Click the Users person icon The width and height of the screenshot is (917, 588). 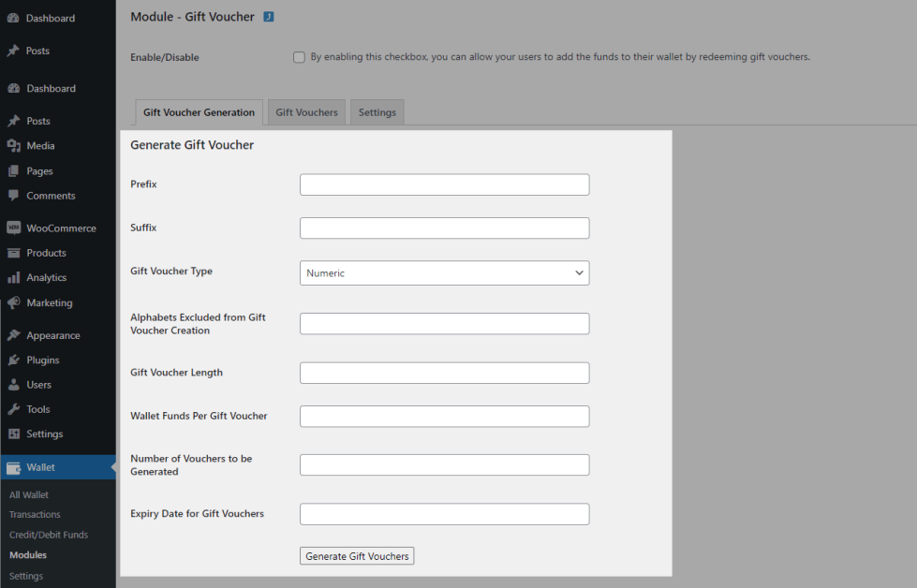click(13, 385)
